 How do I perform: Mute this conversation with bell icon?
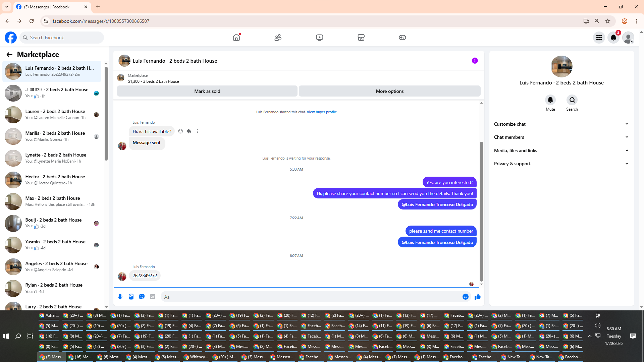[550, 100]
